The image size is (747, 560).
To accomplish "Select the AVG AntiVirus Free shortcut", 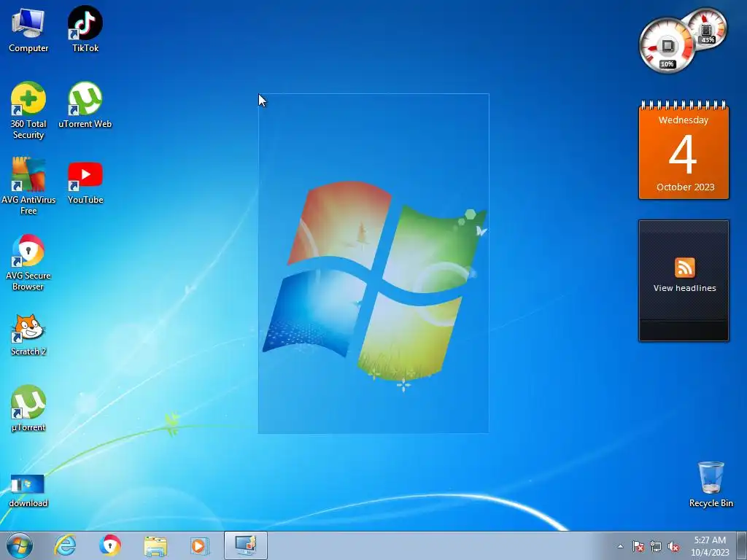I will 28,186.
